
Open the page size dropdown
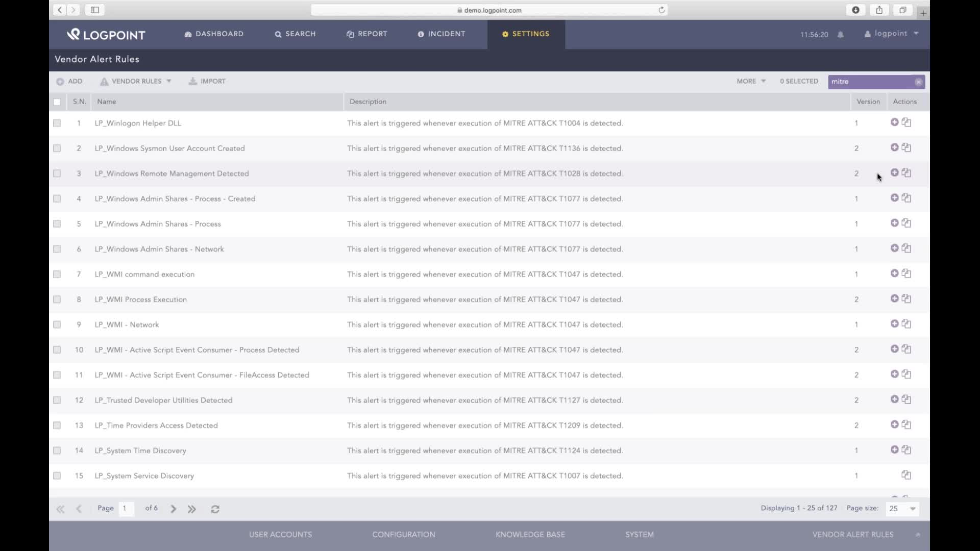pyautogui.click(x=901, y=509)
